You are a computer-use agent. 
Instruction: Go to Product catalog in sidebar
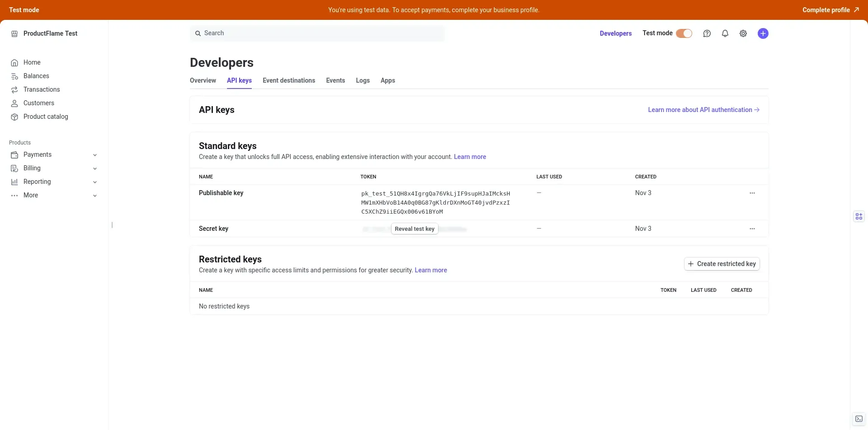pos(46,117)
